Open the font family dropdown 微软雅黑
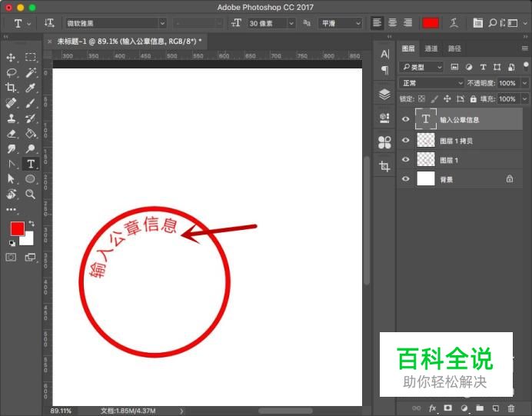The height and width of the screenshot is (416, 532). pos(115,23)
